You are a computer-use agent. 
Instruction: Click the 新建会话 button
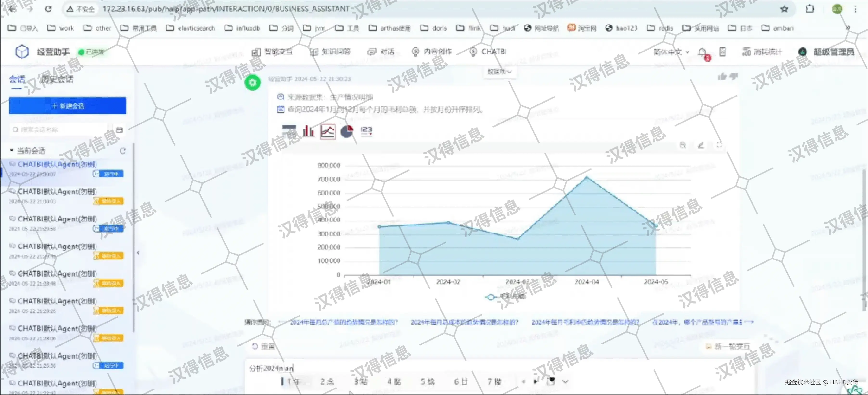[67, 106]
